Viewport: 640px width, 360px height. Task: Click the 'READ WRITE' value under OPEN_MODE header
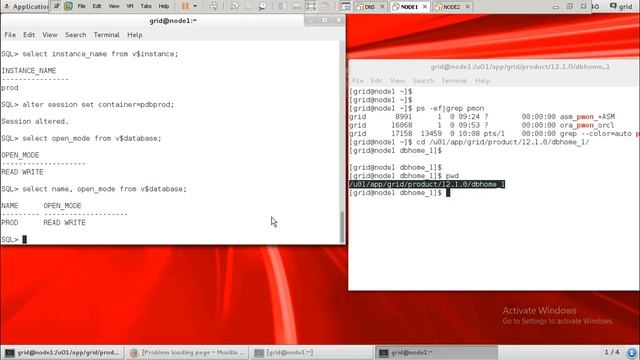[x=22, y=172]
